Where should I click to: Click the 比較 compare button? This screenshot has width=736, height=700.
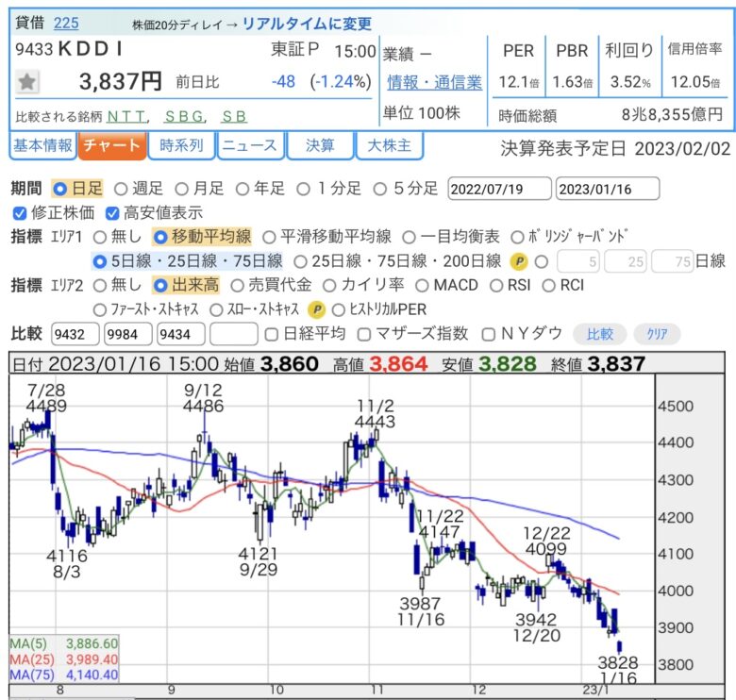pyautogui.click(x=600, y=335)
